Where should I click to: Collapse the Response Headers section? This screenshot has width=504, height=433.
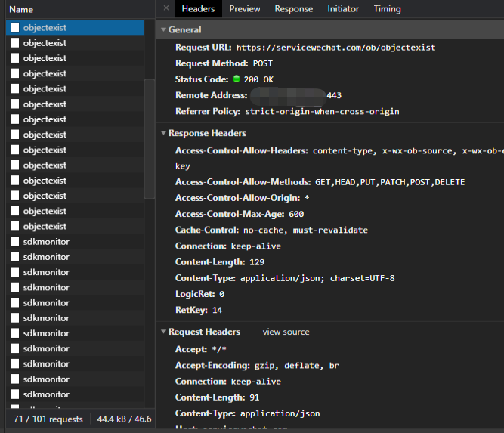[164, 133]
